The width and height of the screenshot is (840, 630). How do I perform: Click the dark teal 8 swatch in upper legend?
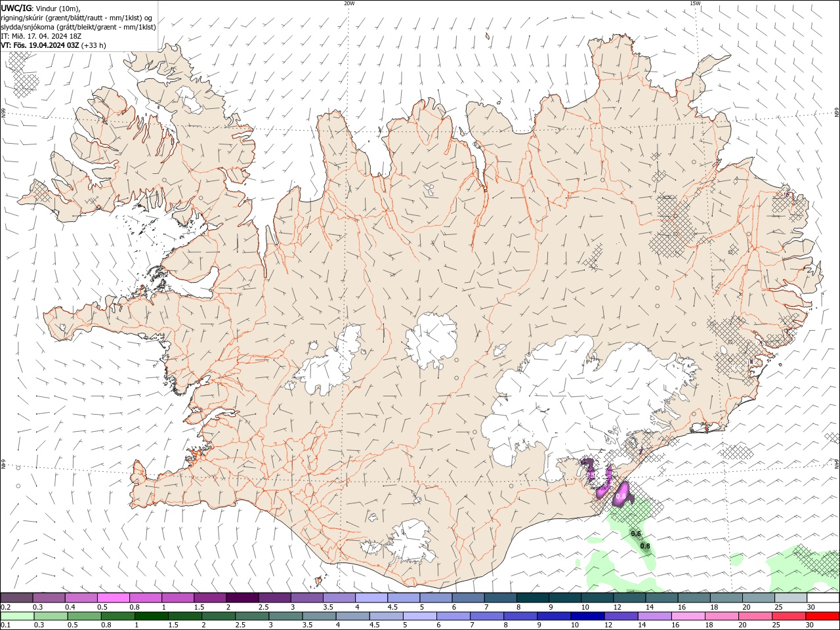(532, 598)
